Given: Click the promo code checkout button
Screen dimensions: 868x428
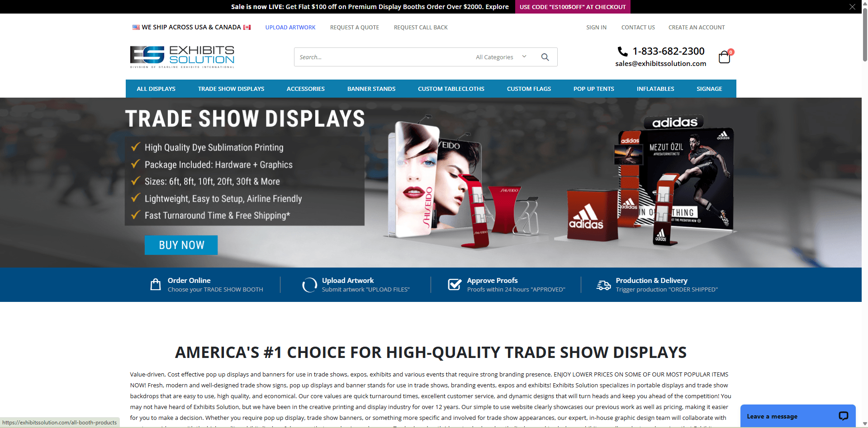Looking at the screenshot, I should 572,7.
